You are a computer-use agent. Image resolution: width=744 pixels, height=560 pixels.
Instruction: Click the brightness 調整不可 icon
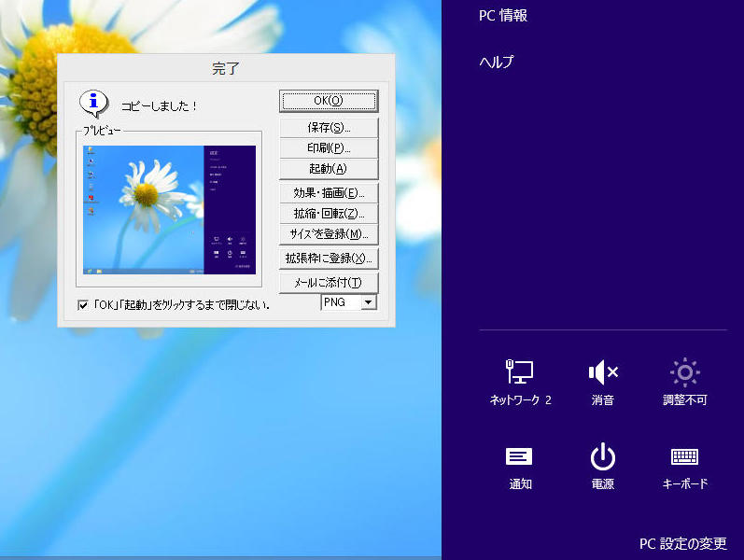click(x=684, y=373)
